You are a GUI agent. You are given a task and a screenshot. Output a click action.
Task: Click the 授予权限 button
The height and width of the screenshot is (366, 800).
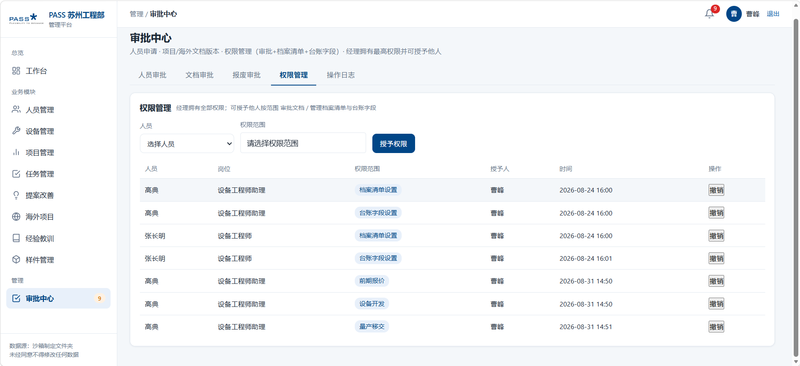[393, 143]
